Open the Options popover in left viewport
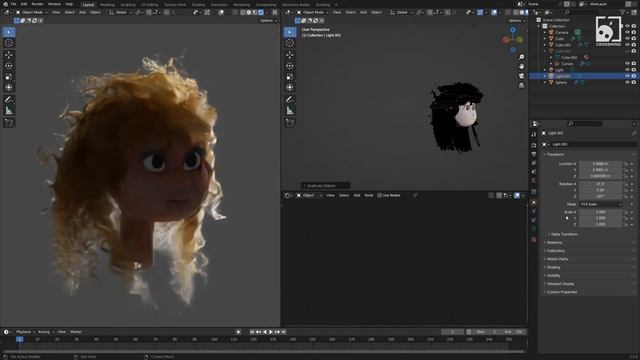This screenshot has height=360, width=640. [x=268, y=20]
